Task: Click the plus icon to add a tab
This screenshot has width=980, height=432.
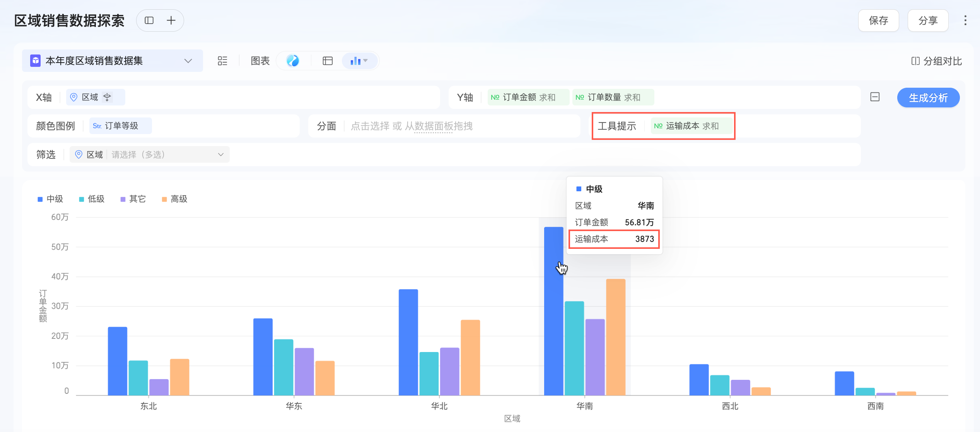Action: pyautogui.click(x=171, y=20)
